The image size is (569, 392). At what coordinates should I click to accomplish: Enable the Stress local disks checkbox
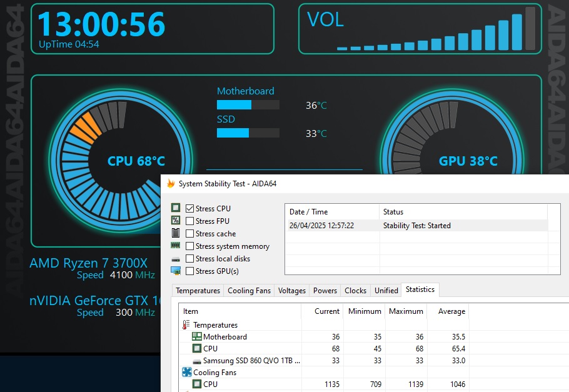pyautogui.click(x=189, y=258)
